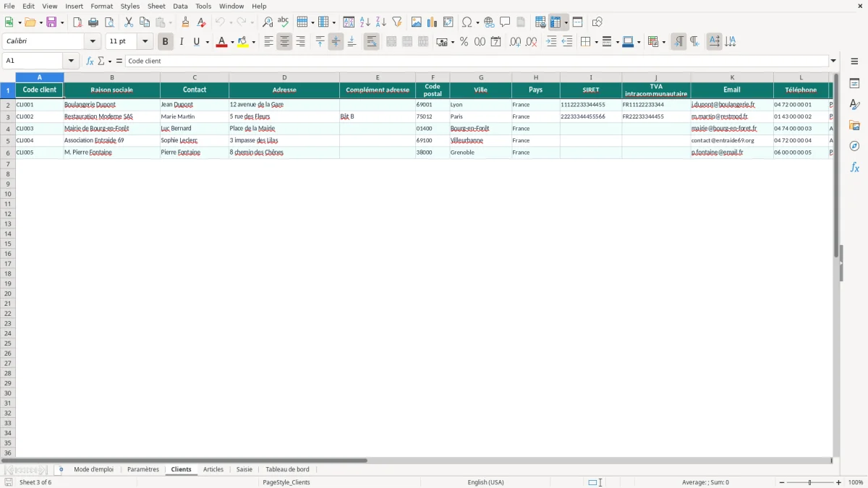The width and height of the screenshot is (868, 488).
Task: Adjust the zoom slider
Action: [810, 482]
